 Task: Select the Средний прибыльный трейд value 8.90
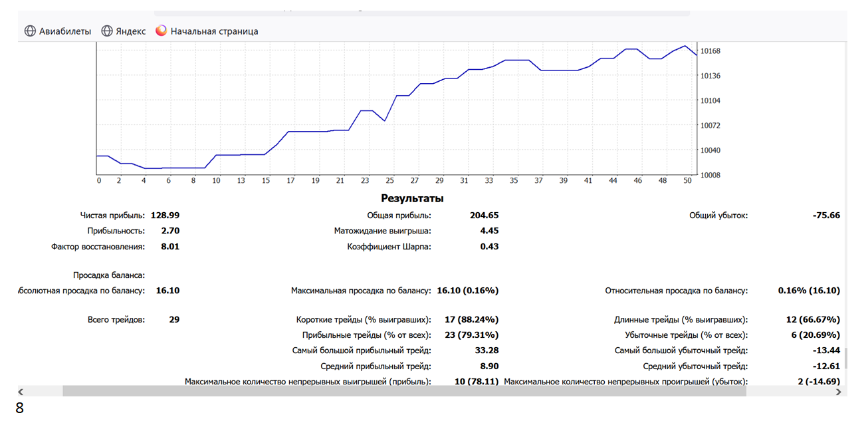[489, 366]
